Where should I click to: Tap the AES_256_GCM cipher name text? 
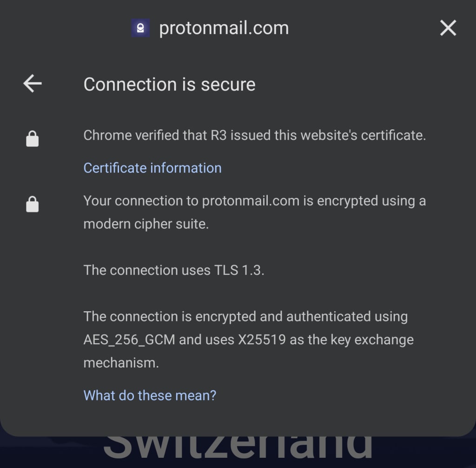129,340
